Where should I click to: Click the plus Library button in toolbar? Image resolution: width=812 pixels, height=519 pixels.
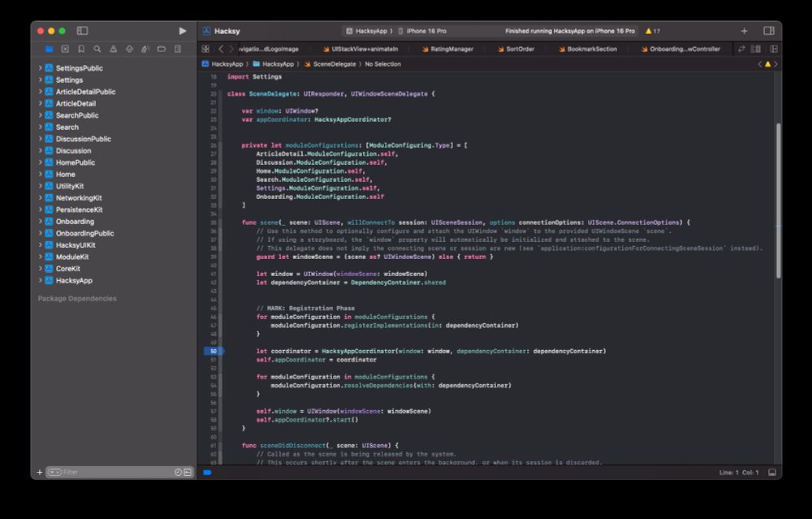(744, 31)
